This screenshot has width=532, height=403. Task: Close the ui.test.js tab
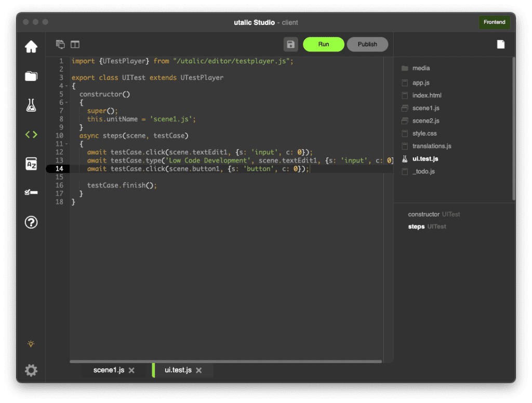(x=198, y=370)
